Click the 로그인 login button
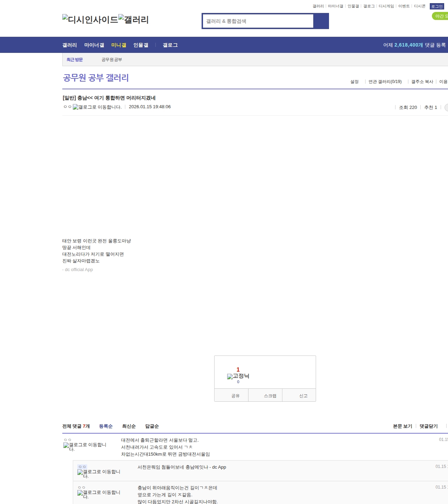This screenshot has height=504, width=448. 436,6
